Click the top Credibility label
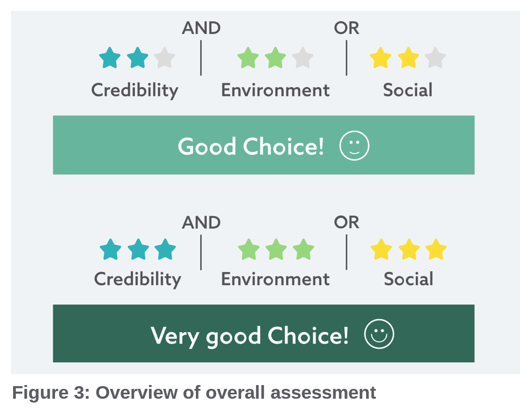This screenshot has width=532, height=414. 135,90
